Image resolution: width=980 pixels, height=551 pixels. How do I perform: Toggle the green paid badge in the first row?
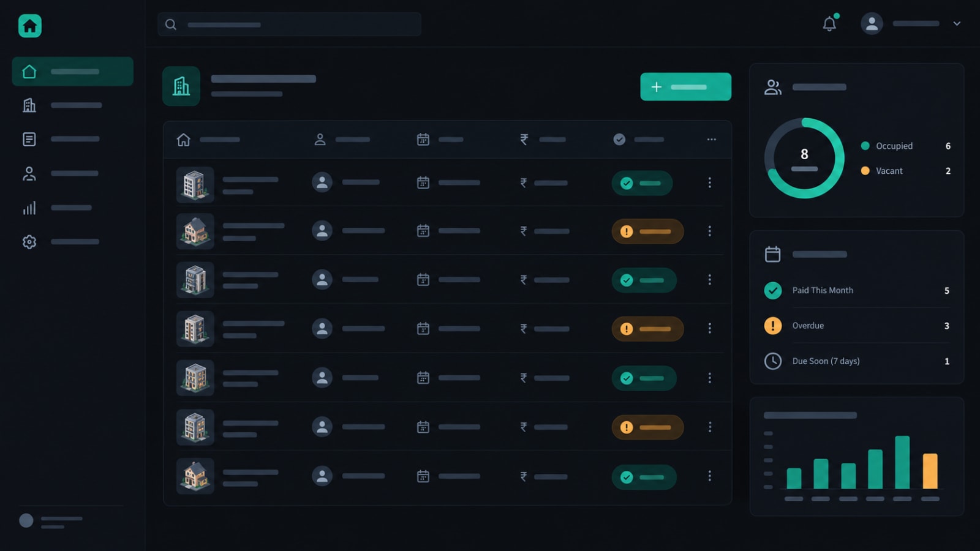point(642,183)
